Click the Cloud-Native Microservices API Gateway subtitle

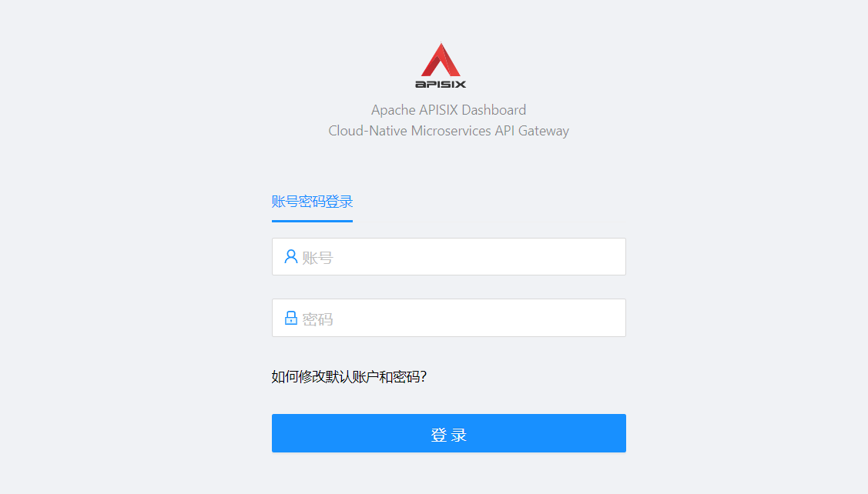point(448,131)
